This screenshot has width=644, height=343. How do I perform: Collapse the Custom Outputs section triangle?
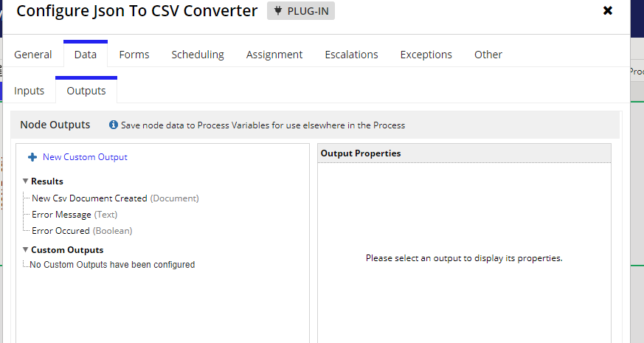pyautogui.click(x=26, y=250)
